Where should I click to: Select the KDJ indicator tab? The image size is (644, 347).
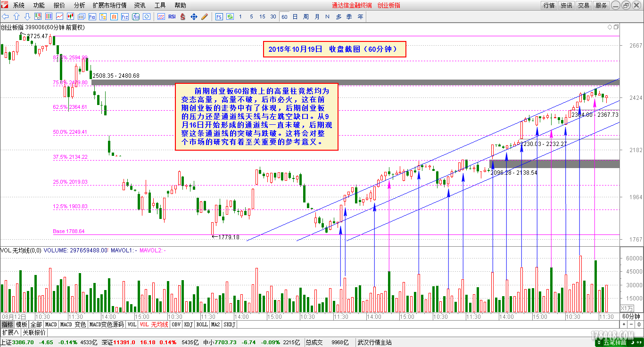pos(189,324)
